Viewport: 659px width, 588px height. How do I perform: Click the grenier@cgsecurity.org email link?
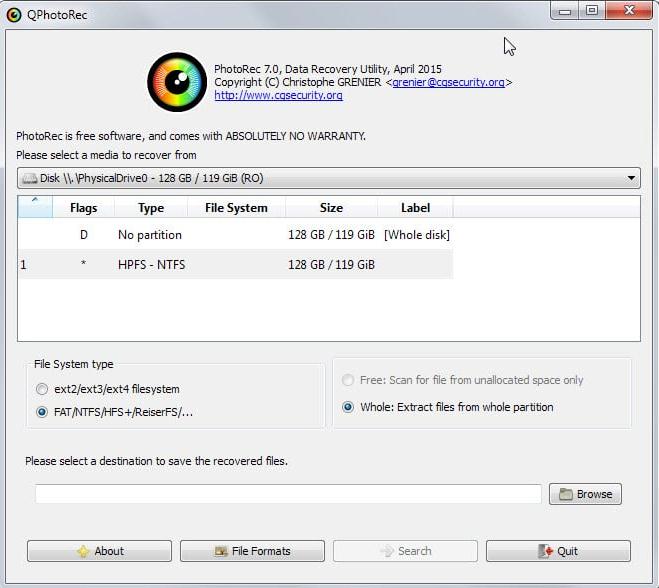click(448, 82)
